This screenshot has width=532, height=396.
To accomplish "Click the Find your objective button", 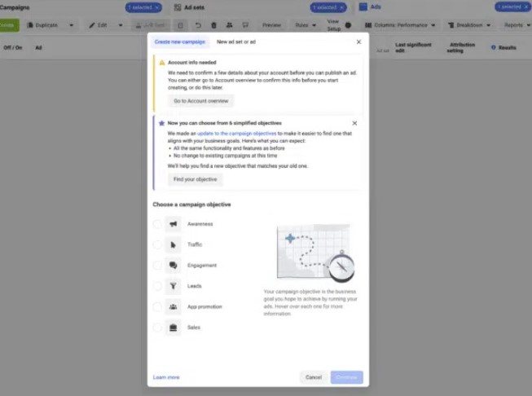I will point(195,179).
